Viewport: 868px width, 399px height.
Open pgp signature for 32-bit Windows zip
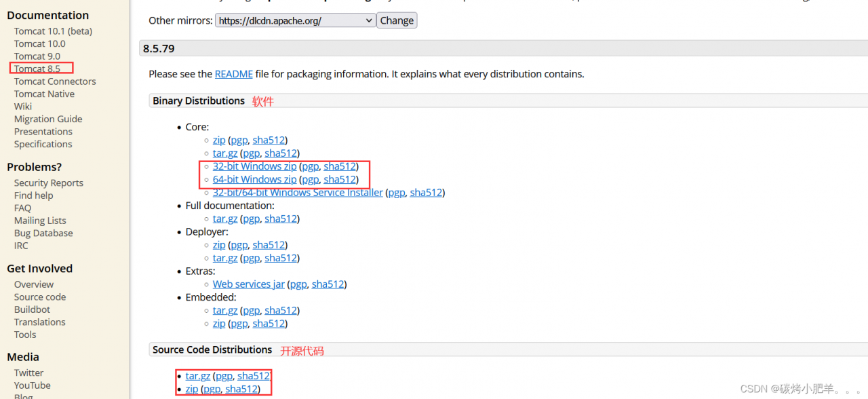pyautogui.click(x=310, y=166)
